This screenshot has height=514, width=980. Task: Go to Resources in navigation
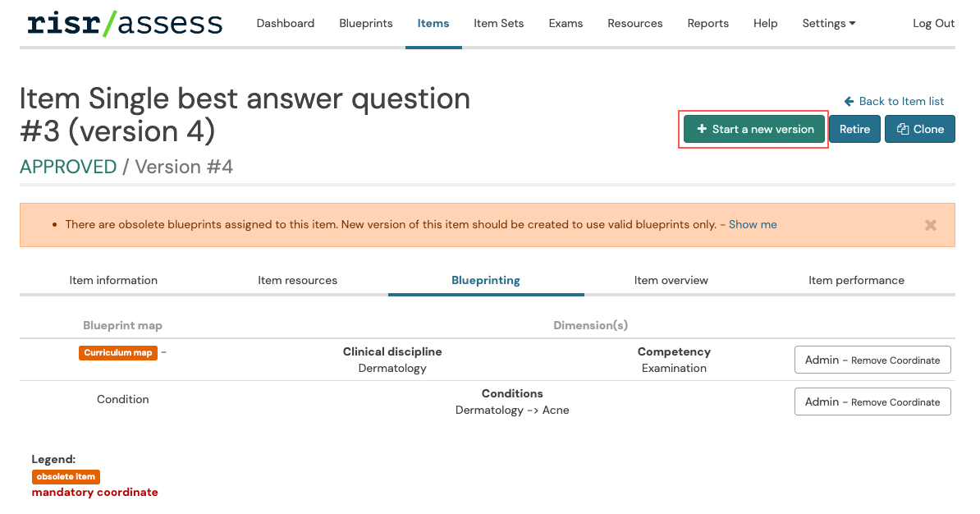(x=634, y=23)
